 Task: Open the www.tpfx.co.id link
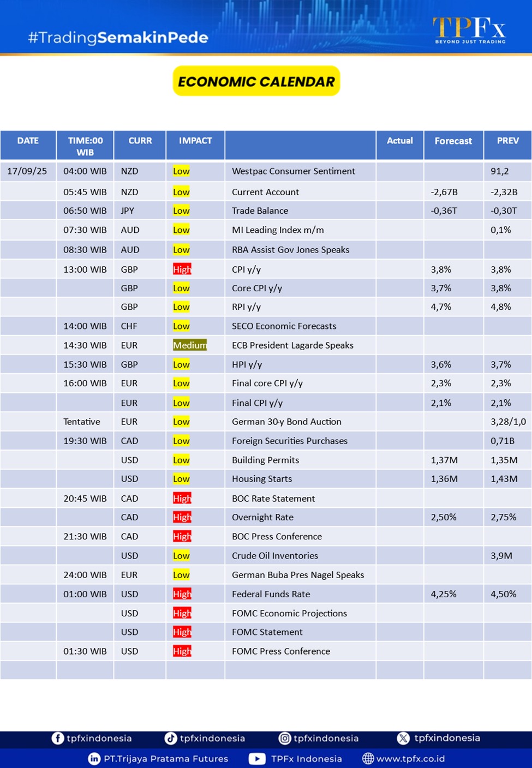coord(410,758)
